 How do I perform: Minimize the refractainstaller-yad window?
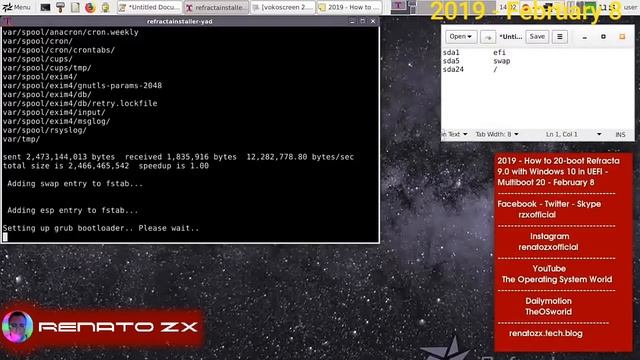352,21
